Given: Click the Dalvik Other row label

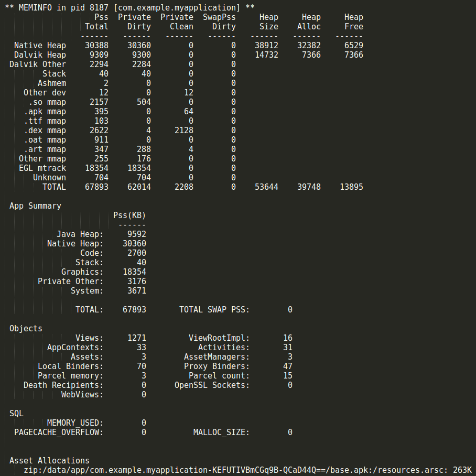Looking at the screenshot, I should click(38, 64).
